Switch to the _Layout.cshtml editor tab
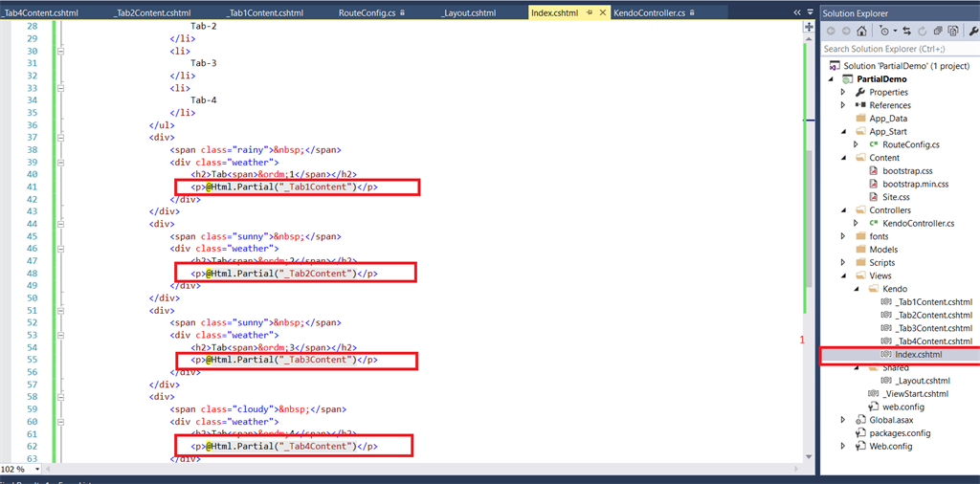 [x=469, y=13]
